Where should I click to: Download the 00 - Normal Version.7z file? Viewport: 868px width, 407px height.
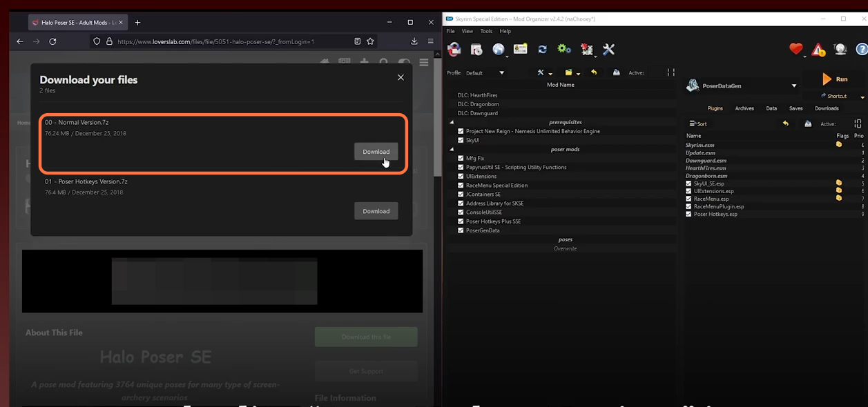coord(376,152)
